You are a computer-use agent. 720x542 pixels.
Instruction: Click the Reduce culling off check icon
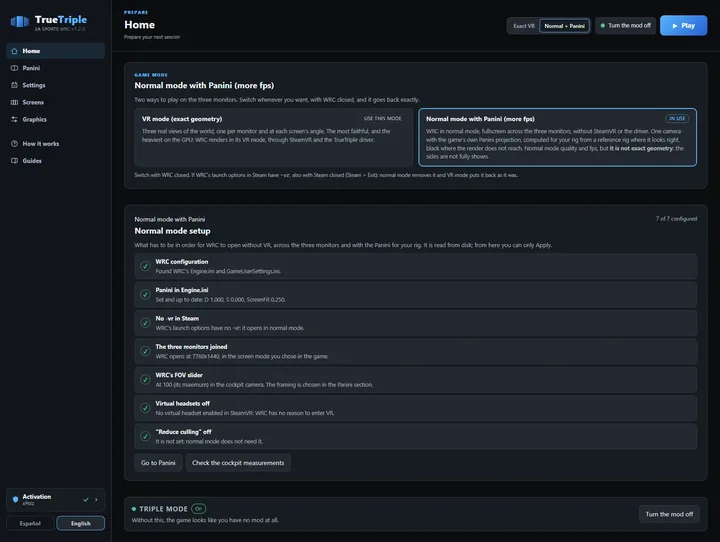pos(145,436)
